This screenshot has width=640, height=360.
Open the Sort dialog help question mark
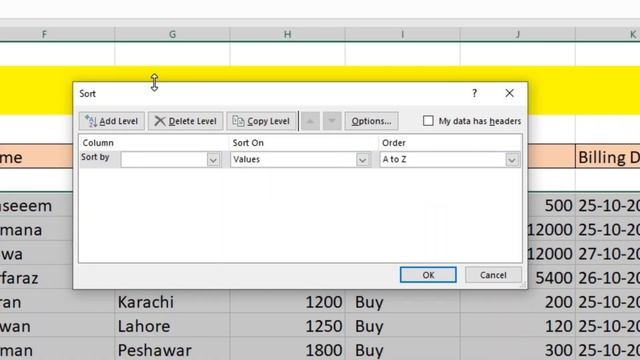(474, 93)
